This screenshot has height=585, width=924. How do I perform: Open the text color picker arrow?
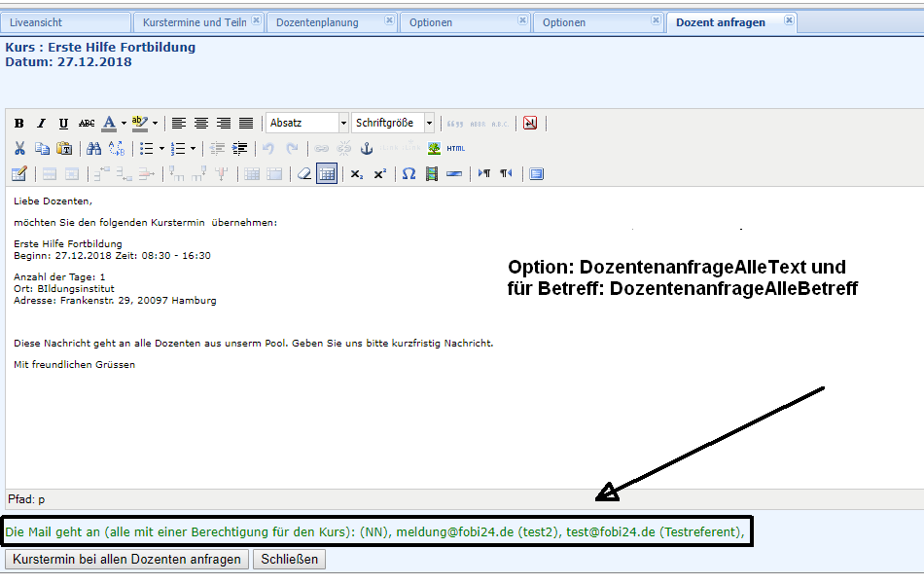tap(124, 124)
